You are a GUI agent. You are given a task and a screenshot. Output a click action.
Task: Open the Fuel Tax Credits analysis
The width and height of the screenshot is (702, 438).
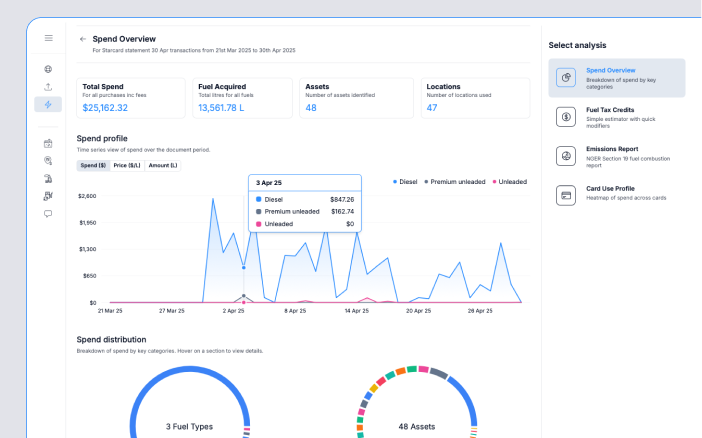point(616,115)
